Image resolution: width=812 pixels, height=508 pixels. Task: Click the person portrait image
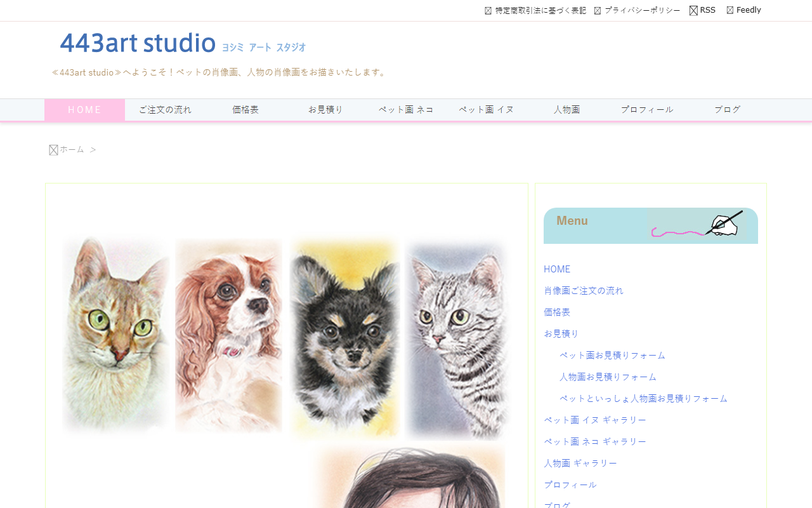coord(410,478)
